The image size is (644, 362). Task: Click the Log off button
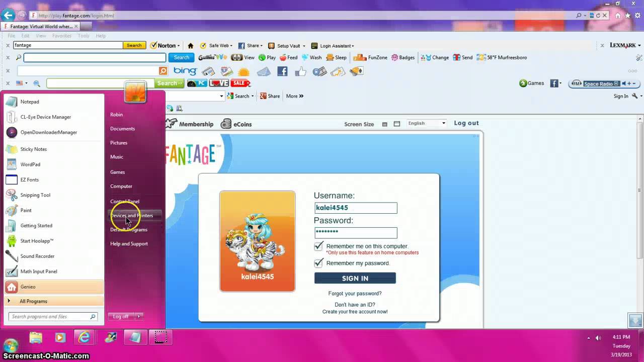point(121,316)
